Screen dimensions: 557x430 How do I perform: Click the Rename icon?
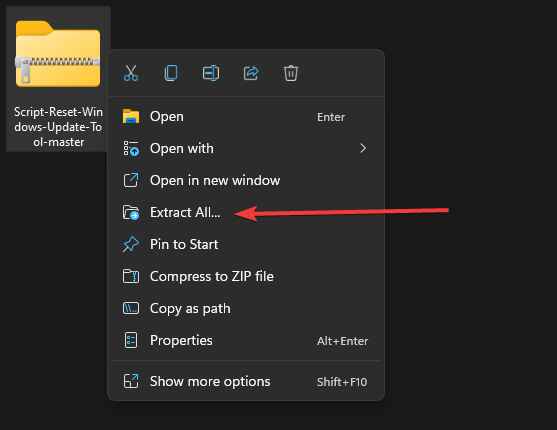point(211,73)
